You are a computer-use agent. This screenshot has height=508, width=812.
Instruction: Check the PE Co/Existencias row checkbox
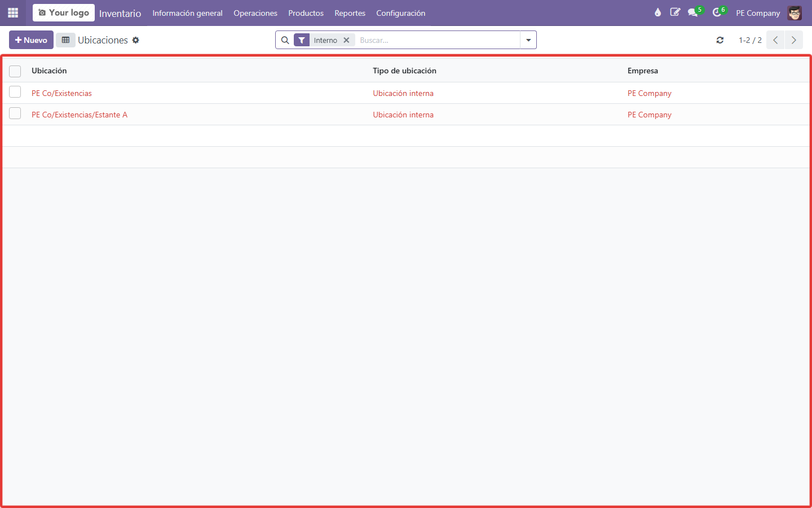click(x=15, y=92)
